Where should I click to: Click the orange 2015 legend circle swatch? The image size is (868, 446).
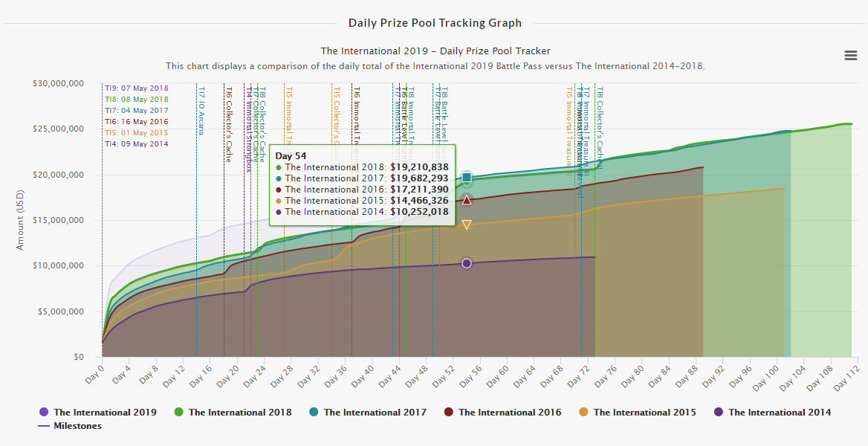pos(583,413)
